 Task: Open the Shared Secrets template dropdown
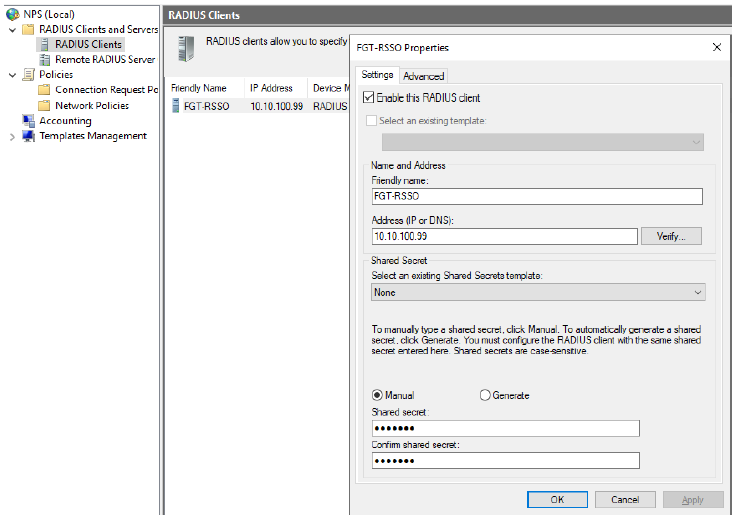point(537,292)
